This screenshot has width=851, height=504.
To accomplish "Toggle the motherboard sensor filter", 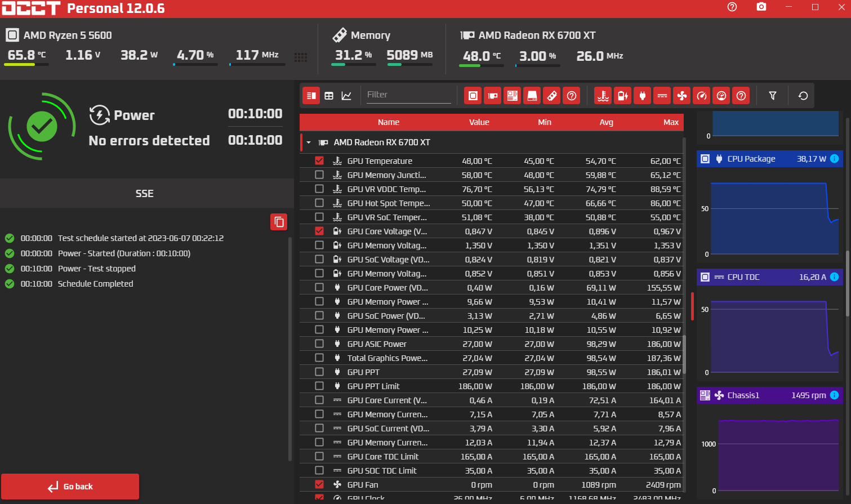I will 513,96.
